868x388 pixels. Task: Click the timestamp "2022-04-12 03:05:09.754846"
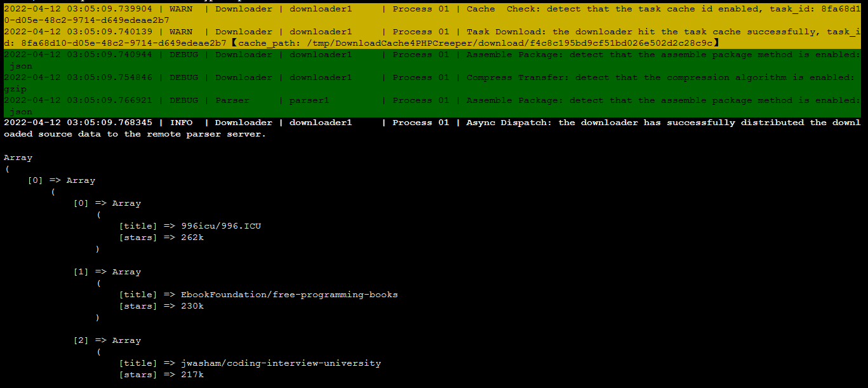pyautogui.click(x=79, y=77)
